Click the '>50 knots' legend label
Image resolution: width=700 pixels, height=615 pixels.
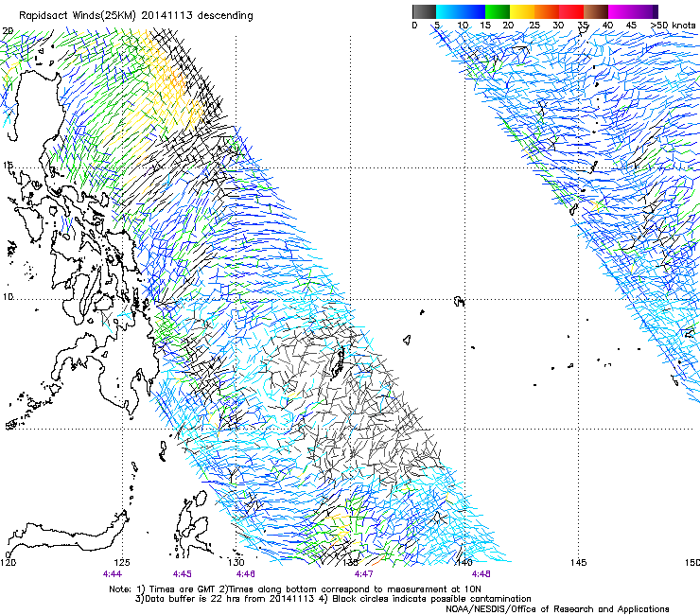pyautogui.click(x=674, y=26)
